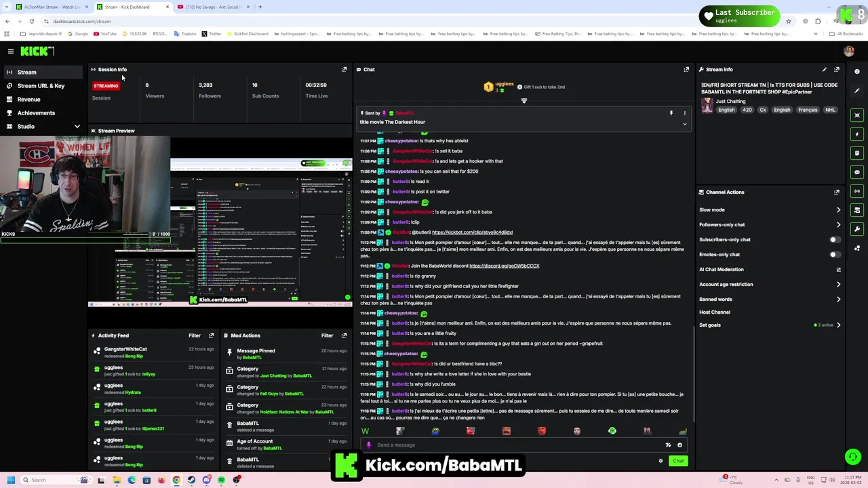Click the pin icon on the pinned message
The width and height of the screenshot is (868, 488).
pos(671,113)
